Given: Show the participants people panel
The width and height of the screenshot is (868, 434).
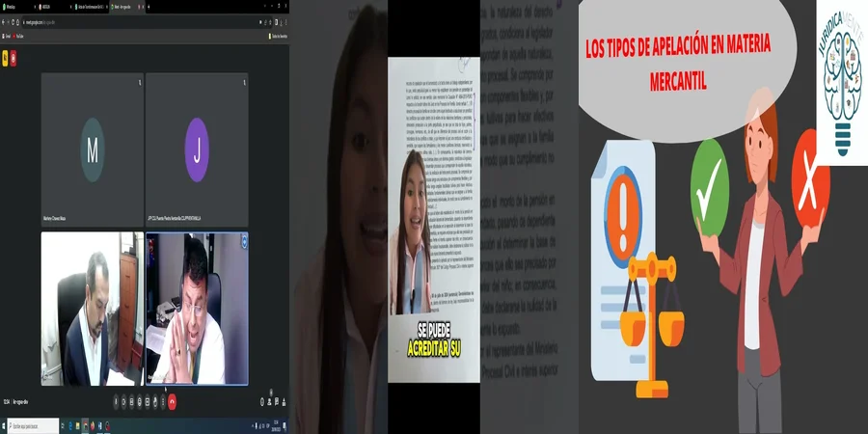Looking at the screenshot, I should tap(269, 402).
